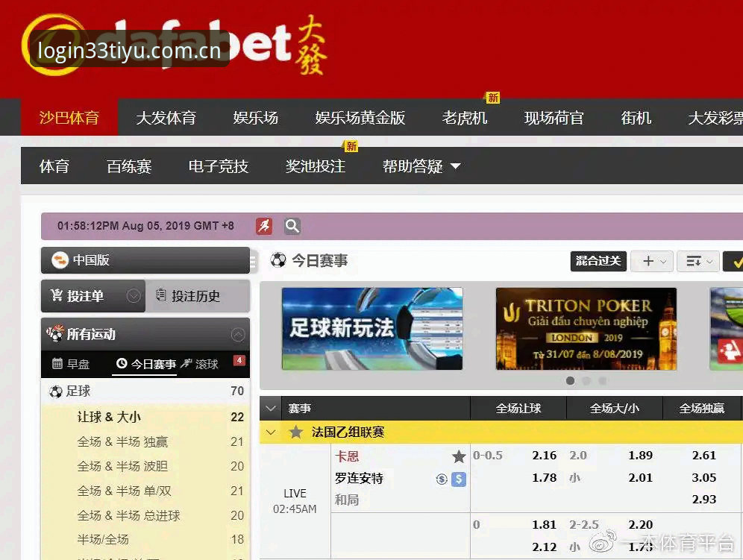This screenshot has width=743, height=560.
Task: Click the 所有运动 sports balls icon
Action: [55, 333]
